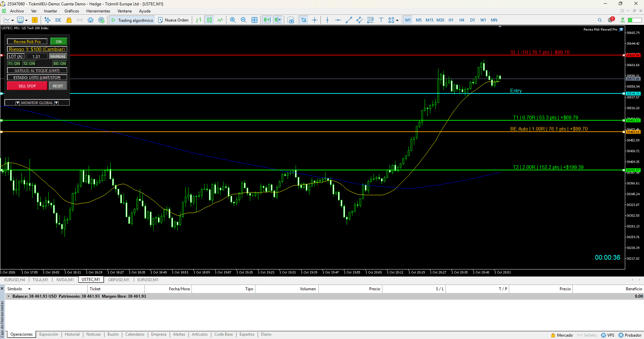Select the crosshair cursor tool

click(314, 20)
